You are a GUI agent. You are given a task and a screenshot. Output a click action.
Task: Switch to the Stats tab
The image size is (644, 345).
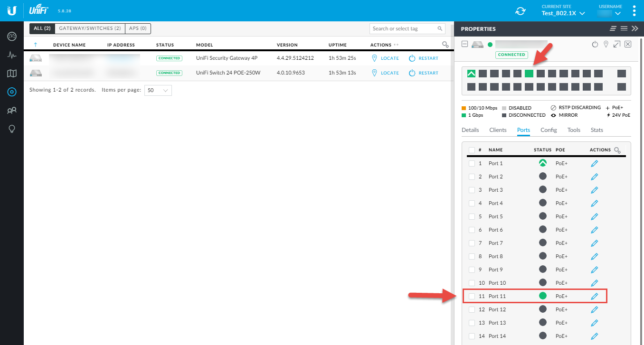597,130
